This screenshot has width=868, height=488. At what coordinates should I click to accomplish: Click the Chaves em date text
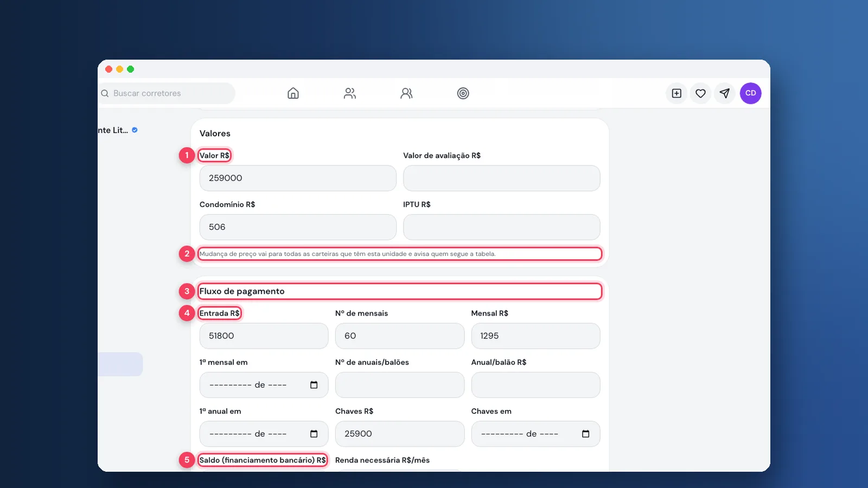point(520,434)
